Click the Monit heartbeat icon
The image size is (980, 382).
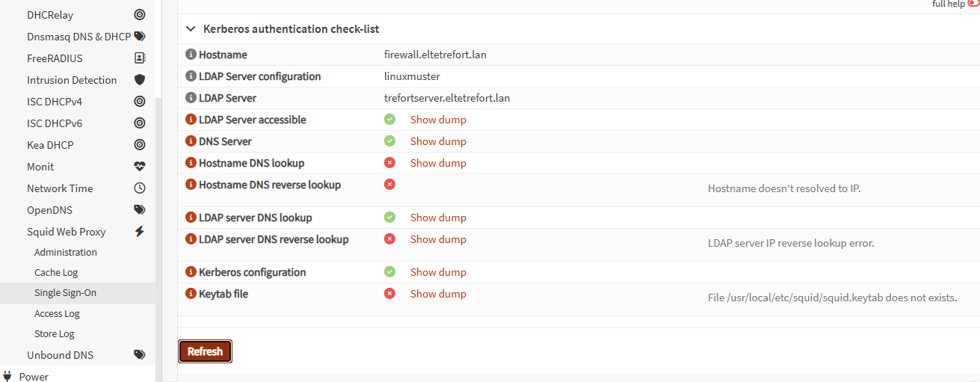point(139,167)
